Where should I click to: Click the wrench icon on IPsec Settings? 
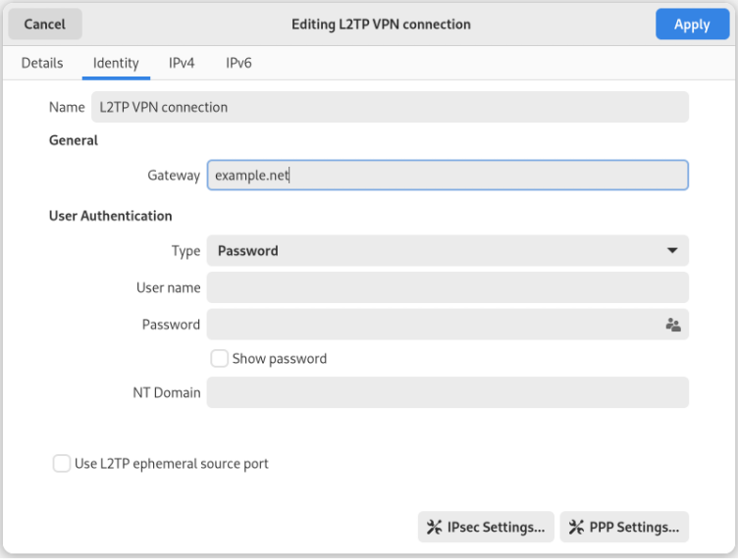[434, 528]
